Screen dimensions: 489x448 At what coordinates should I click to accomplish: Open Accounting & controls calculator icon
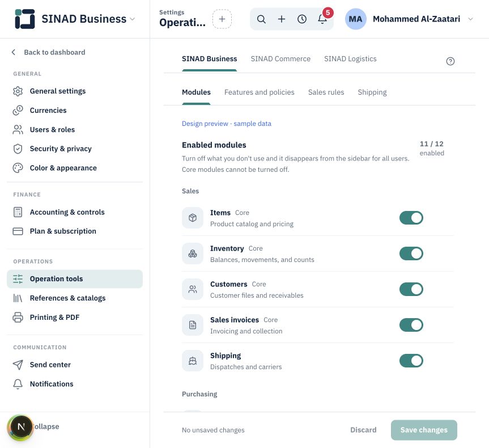[x=18, y=212]
